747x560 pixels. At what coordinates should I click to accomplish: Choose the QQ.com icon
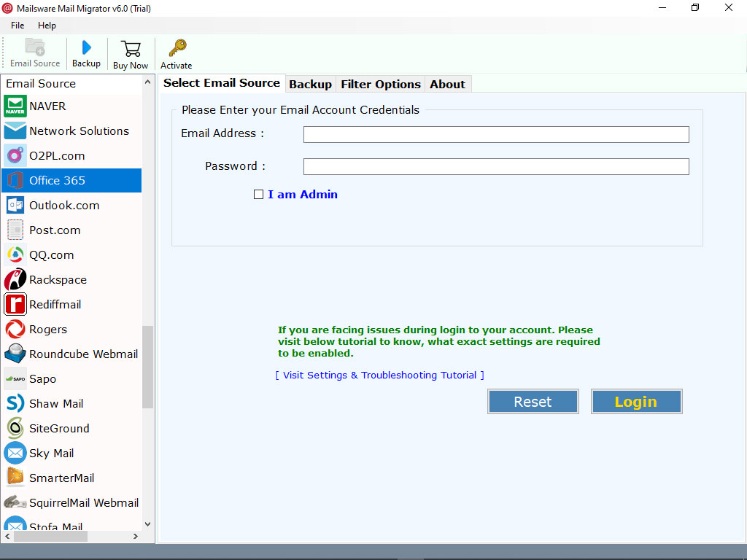[15, 254]
